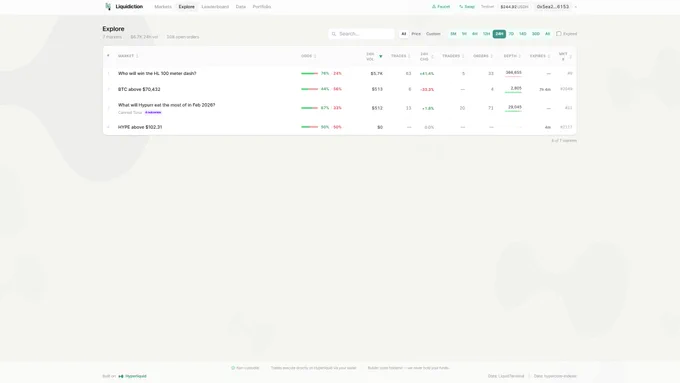This screenshot has height=383, width=680.
Task: Click the star favorites column header
Action: click(x=108, y=56)
